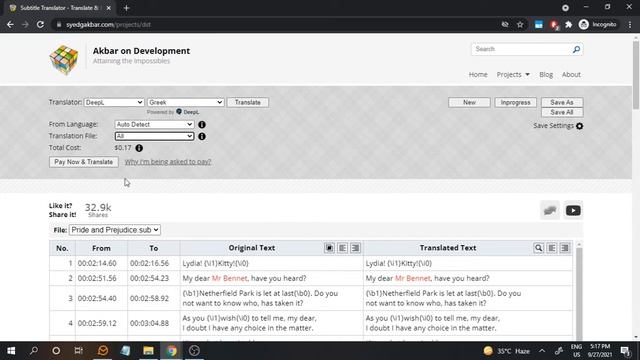640x360 pixels.
Task: Open info icon beside Total Cost
Action: pos(139,148)
